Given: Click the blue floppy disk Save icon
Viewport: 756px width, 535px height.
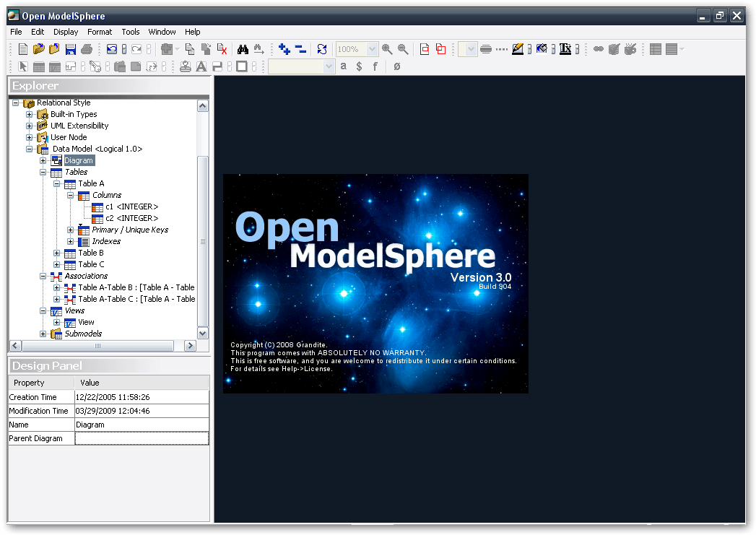Looking at the screenshot, I should point(71,49).
